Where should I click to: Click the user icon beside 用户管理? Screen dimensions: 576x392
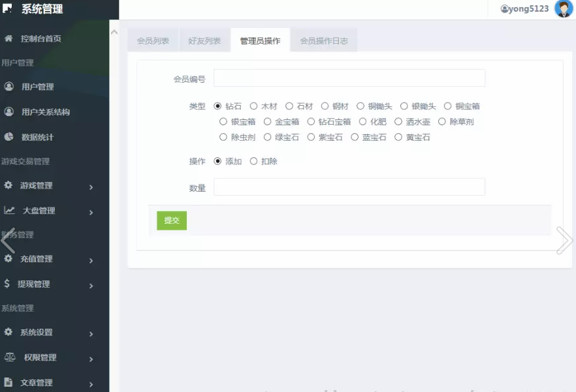tap(9, 86)
